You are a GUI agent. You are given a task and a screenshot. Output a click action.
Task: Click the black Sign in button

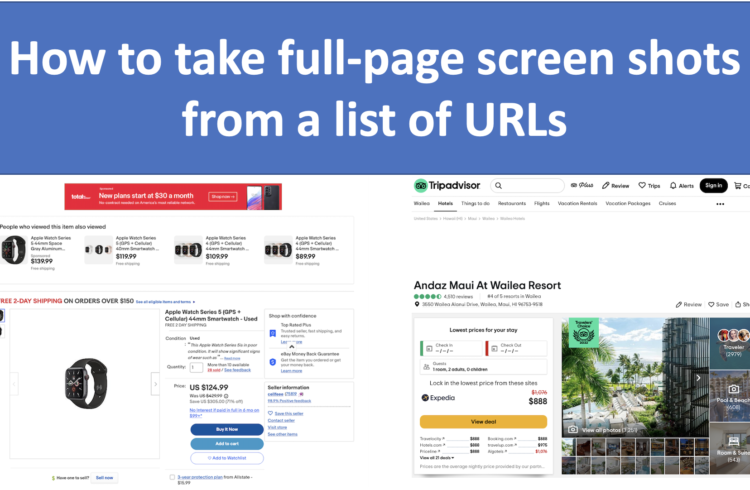[x=713, y=185]
